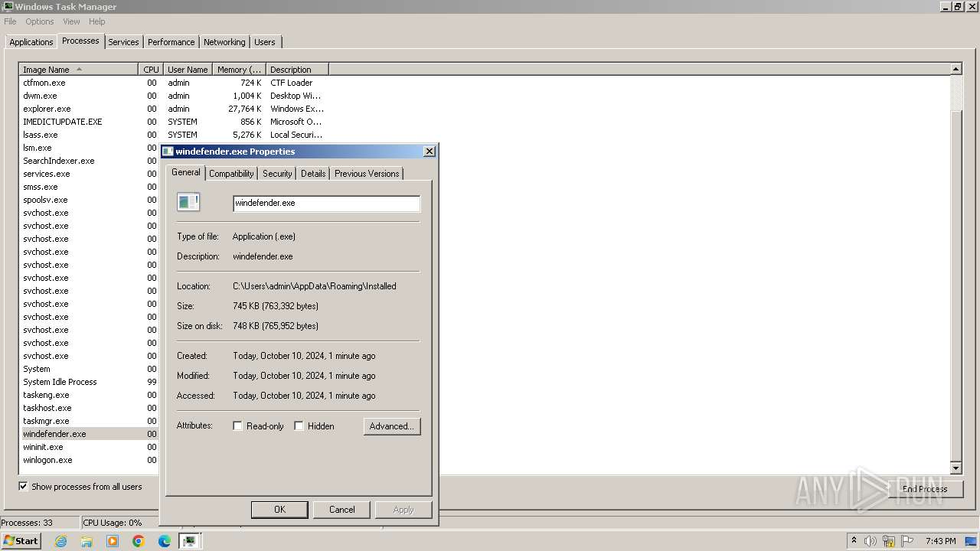Open the Help menu

click(x=97, y=21)
